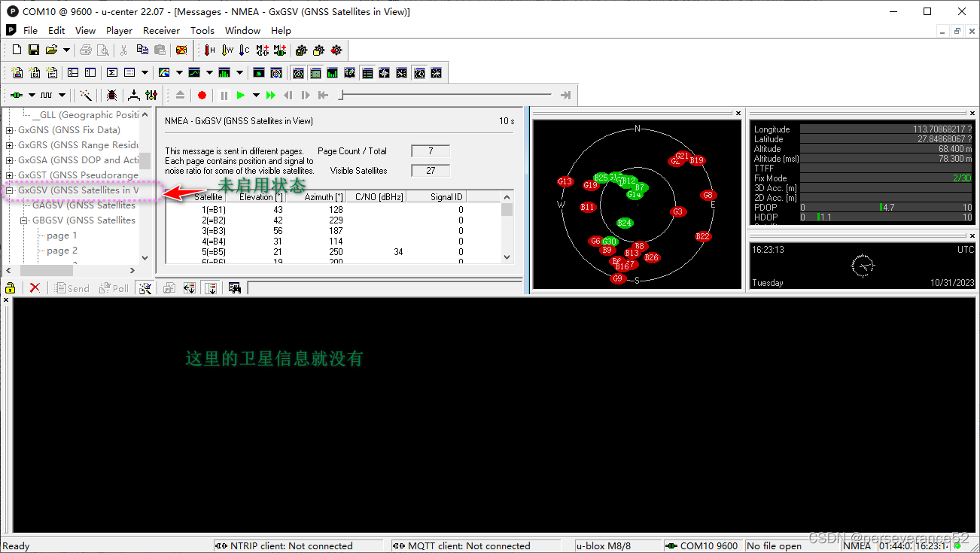Open the Receiver menu
This screenshot has height=553, width=980.
tap(161, 30)
